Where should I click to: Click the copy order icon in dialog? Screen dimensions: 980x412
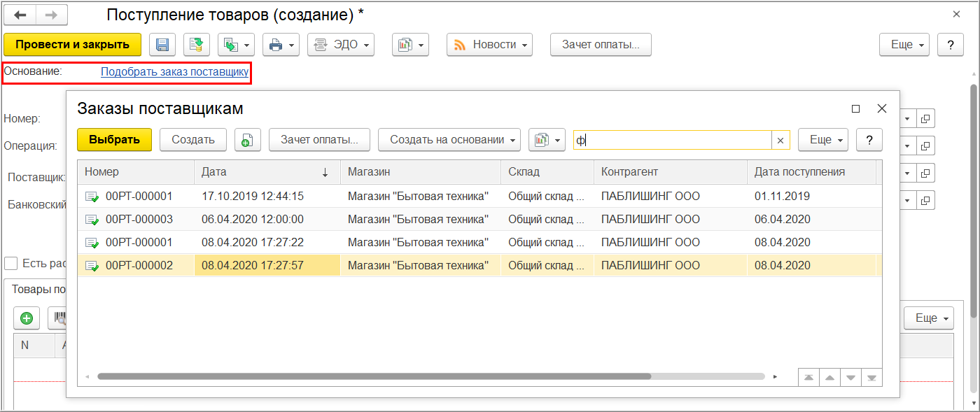point(247,140)
